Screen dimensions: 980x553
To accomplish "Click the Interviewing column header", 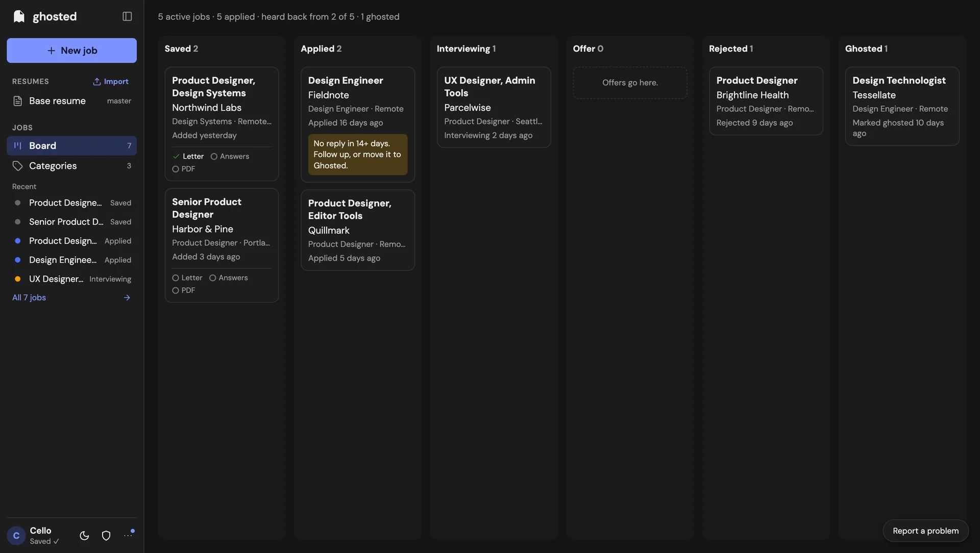I will (x=466, y=48).
